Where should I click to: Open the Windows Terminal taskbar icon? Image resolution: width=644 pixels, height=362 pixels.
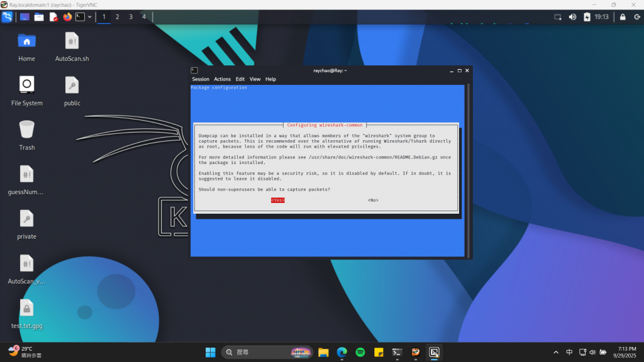(x=397, y=352)
